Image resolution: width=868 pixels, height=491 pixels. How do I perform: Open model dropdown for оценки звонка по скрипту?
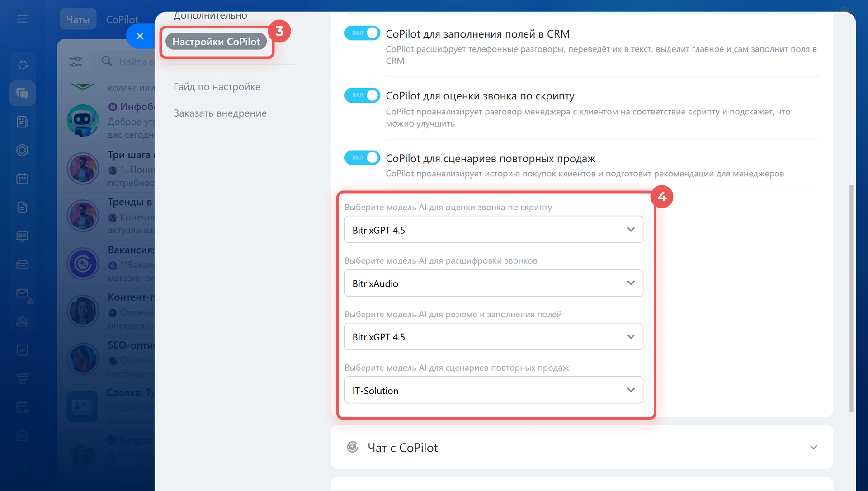[x=494, y=230]
